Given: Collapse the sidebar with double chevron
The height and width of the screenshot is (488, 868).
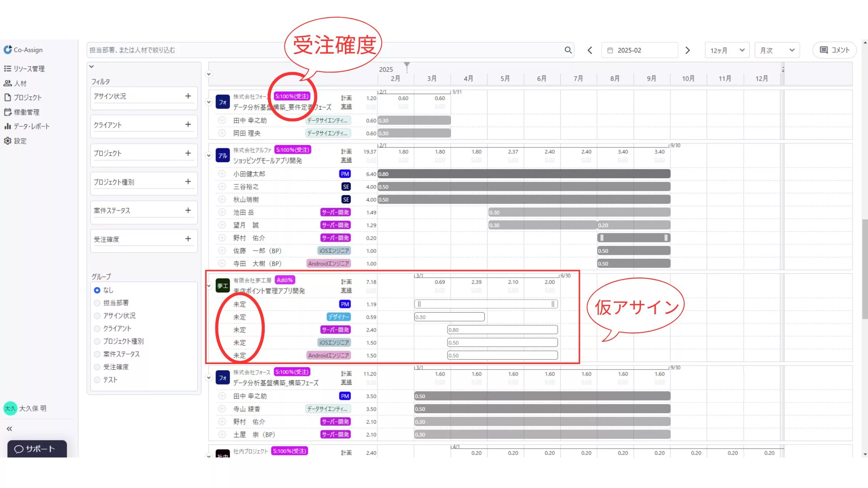Looking at the screenshot, I should pyautogui.click(x=9, y=429).
